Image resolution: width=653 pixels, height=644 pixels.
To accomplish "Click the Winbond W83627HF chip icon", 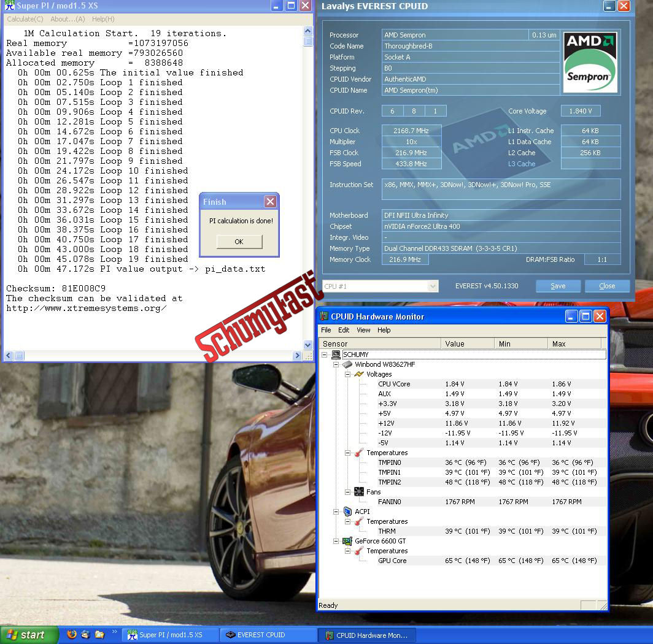I will coord(347,364).
